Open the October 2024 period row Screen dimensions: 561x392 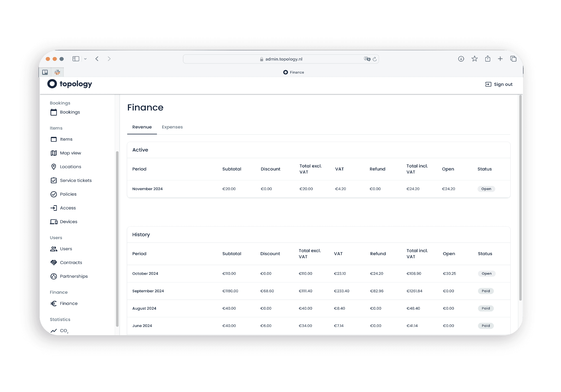click(145, 274)
